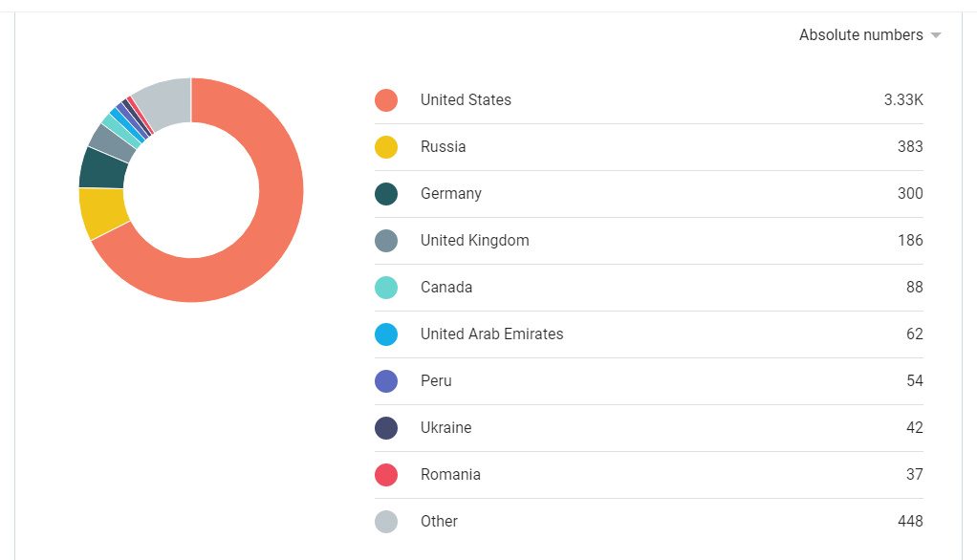Click the United Arab Emirates blue dot
977x560 pixels.
click(386, 334)
